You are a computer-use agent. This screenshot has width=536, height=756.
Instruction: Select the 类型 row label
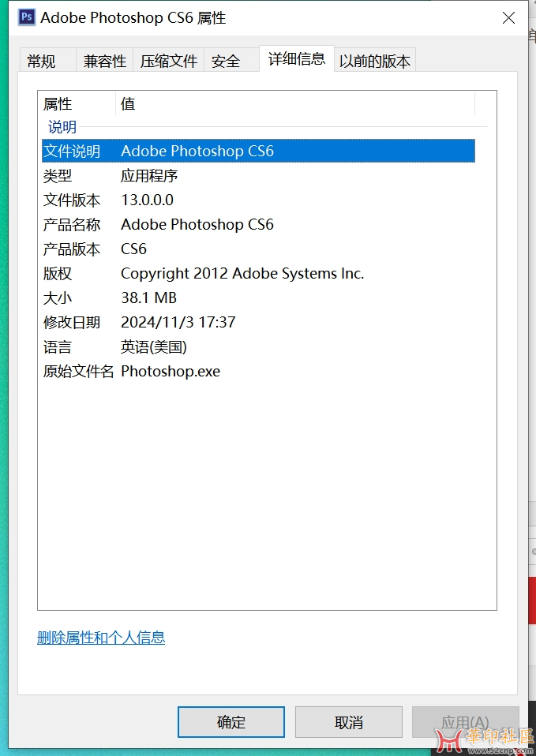58,176
